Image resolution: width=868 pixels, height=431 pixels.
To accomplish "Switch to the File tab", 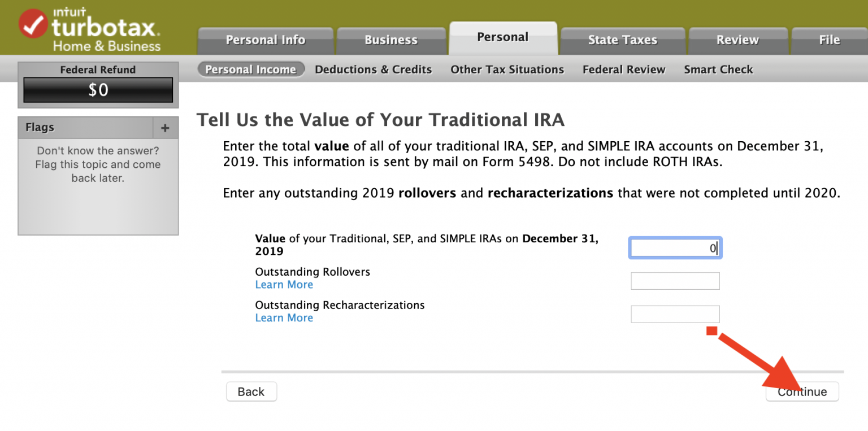I will point(829,40).
